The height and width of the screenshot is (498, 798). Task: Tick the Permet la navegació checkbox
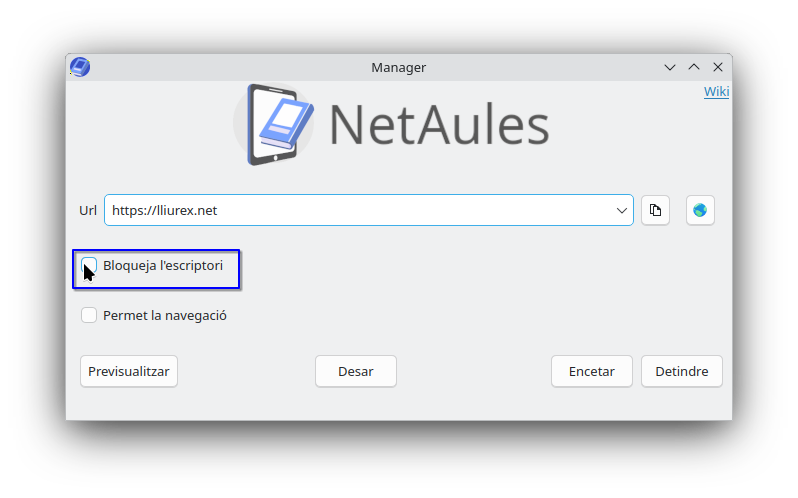(x=90, y=315)
